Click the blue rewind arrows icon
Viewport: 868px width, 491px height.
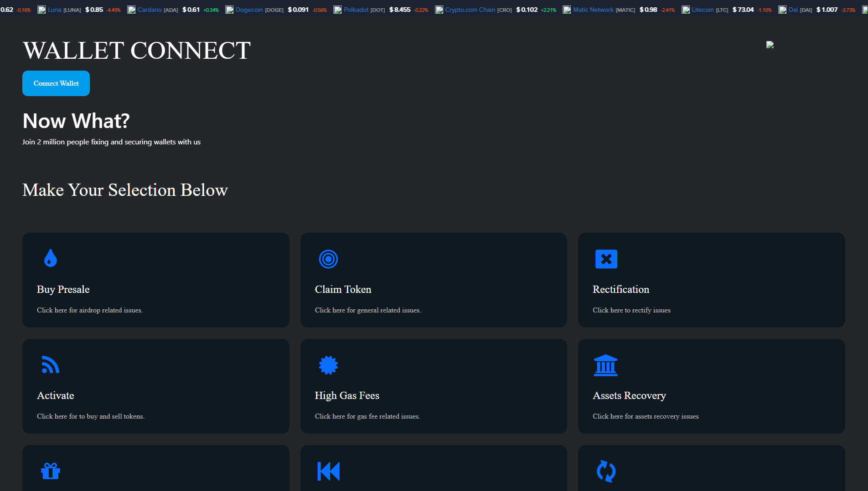pos(328,471)
